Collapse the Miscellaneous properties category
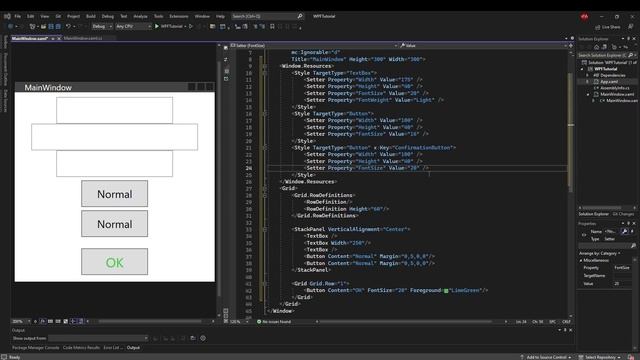The image size is (640, 360). point(581,260)
